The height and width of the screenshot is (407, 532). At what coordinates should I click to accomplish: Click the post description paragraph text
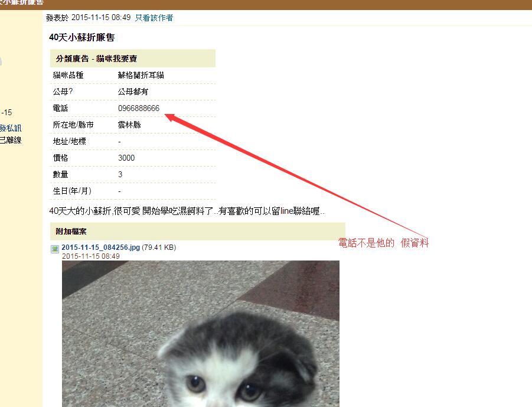tap(187, 211)
